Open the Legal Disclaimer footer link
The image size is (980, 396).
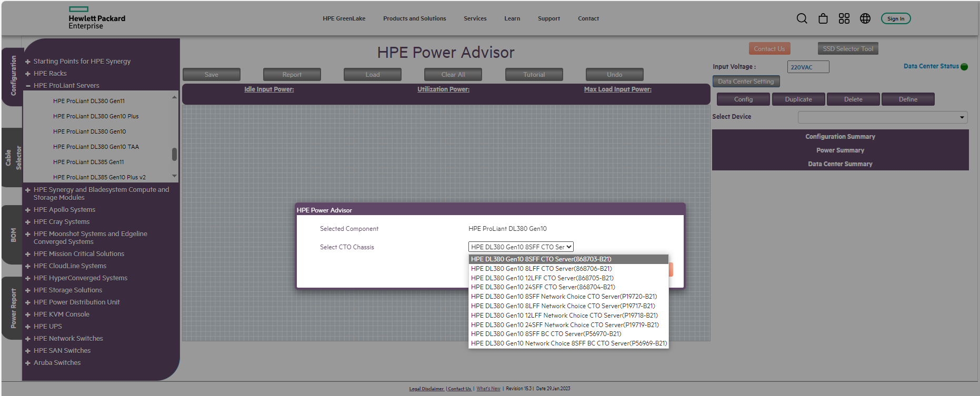coord(426,389)
